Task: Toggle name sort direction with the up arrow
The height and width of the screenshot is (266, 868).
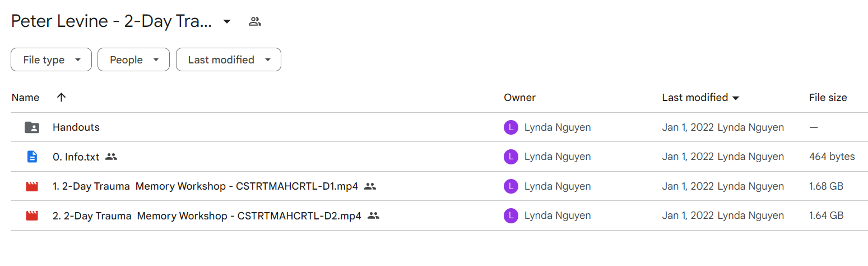Action: pos(62,97)
